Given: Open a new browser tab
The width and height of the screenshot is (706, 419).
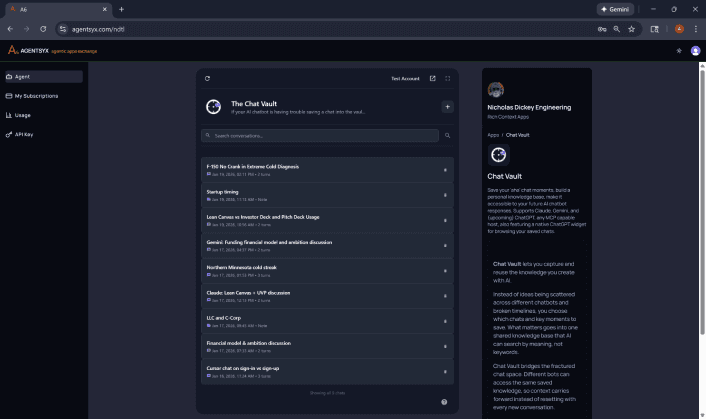Looking at the screenshot, I should coord(121,9).
